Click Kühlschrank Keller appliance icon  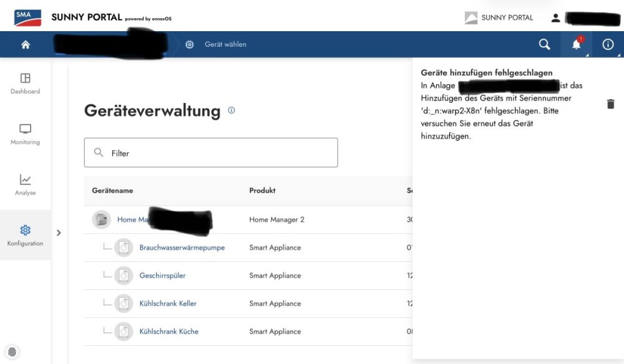coord(124,304)
